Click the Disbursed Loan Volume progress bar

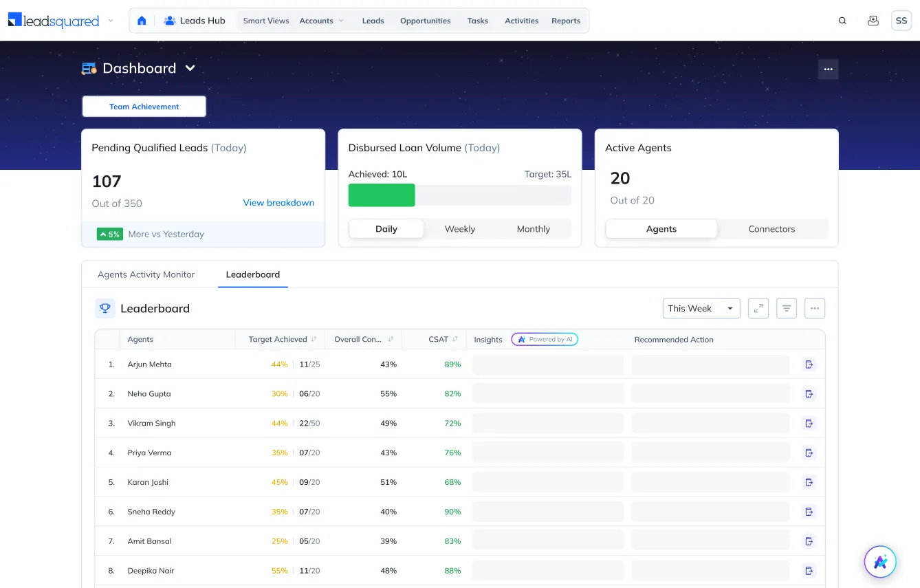pyautogui.click(x=459, y=195)
